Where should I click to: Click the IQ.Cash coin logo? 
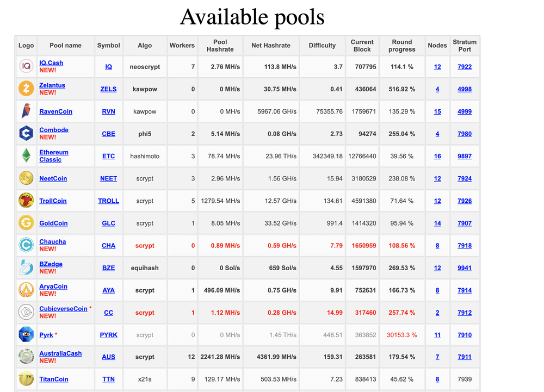pyautogui.click(x=26, y=66)
